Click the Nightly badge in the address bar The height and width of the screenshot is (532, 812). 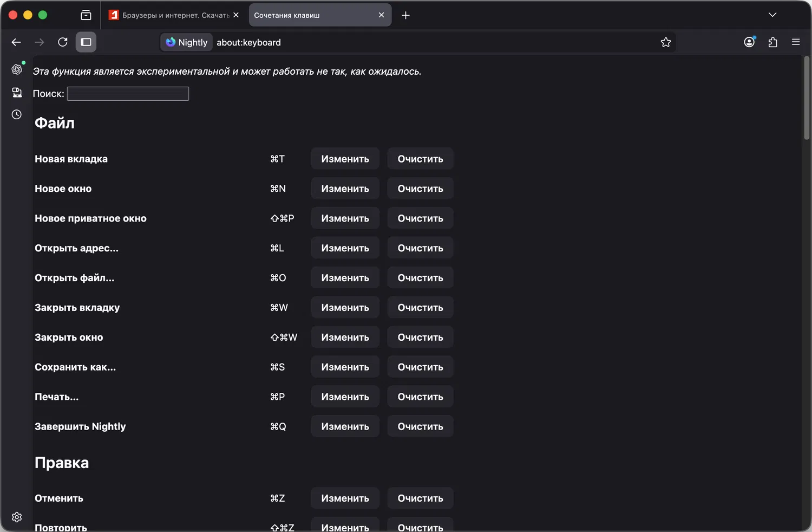click(x=186, y=42)
